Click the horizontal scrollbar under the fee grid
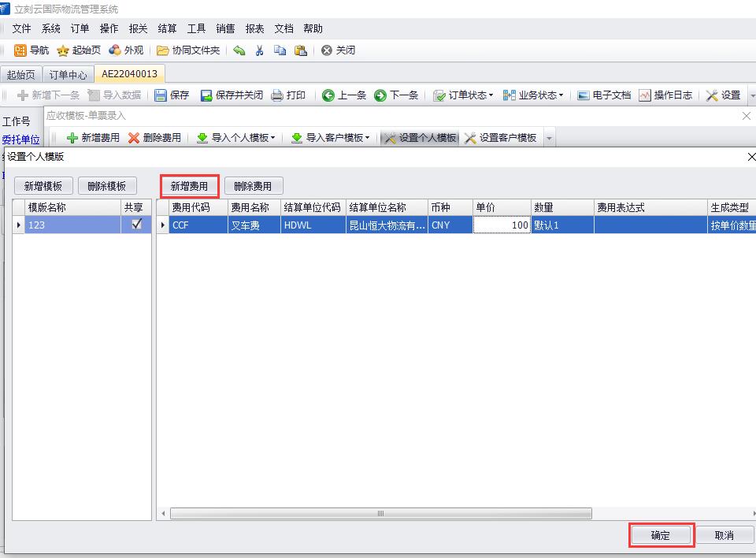Viewport: 756px width, 558px height. (x=380, y=514)
